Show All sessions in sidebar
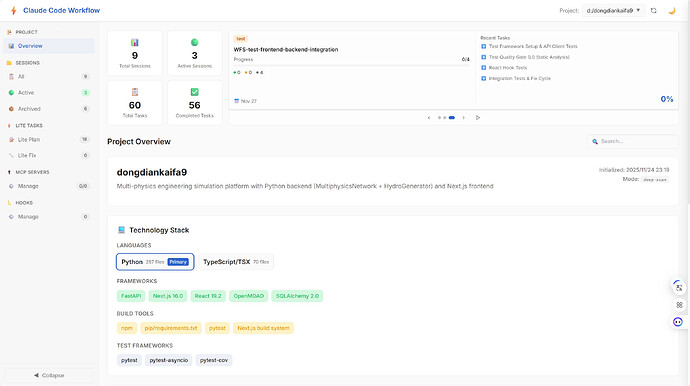This screenshot has width=690, height=386. pos(49,77)
